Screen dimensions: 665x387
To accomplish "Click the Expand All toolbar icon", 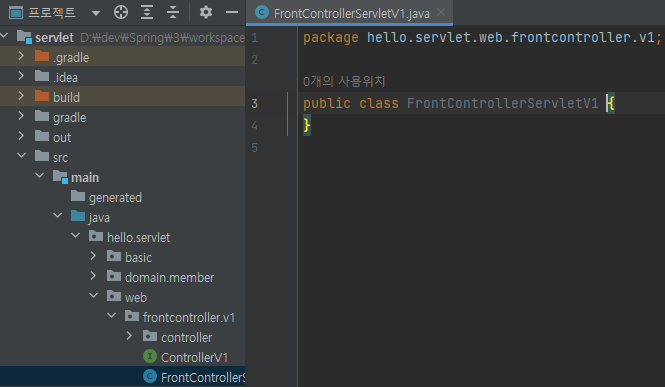I will pos(147,12).
